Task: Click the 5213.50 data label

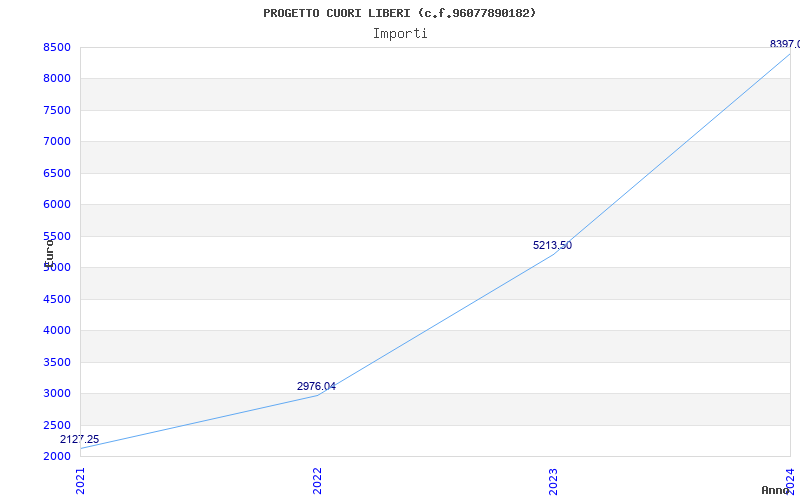Action: (x=553, y=245)
